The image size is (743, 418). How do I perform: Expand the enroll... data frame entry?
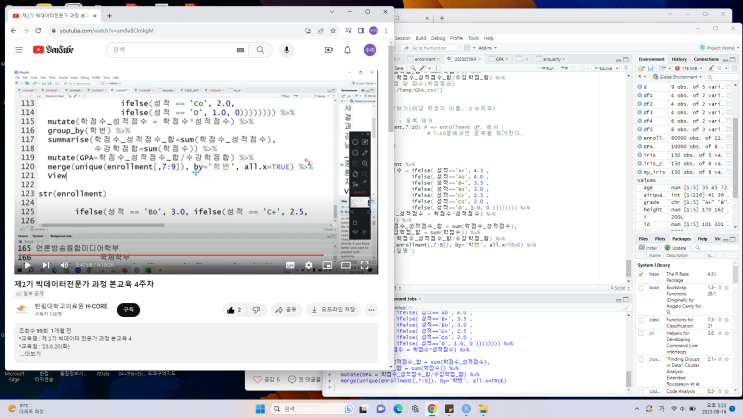[x=640, y=138]
